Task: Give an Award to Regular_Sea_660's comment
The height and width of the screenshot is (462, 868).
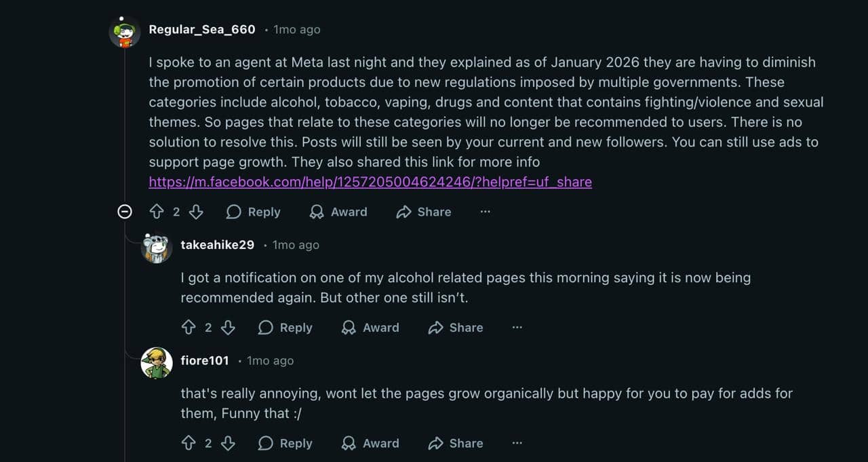Action: (338, 212)
